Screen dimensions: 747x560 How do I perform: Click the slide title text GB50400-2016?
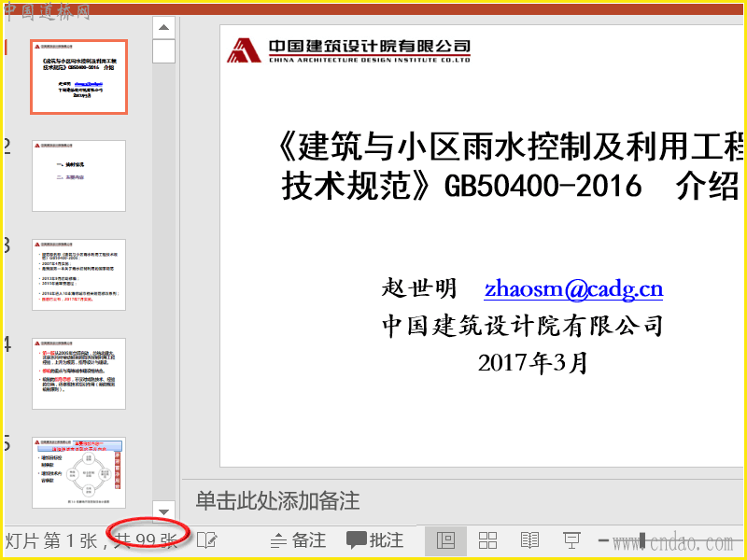[543, 186]
